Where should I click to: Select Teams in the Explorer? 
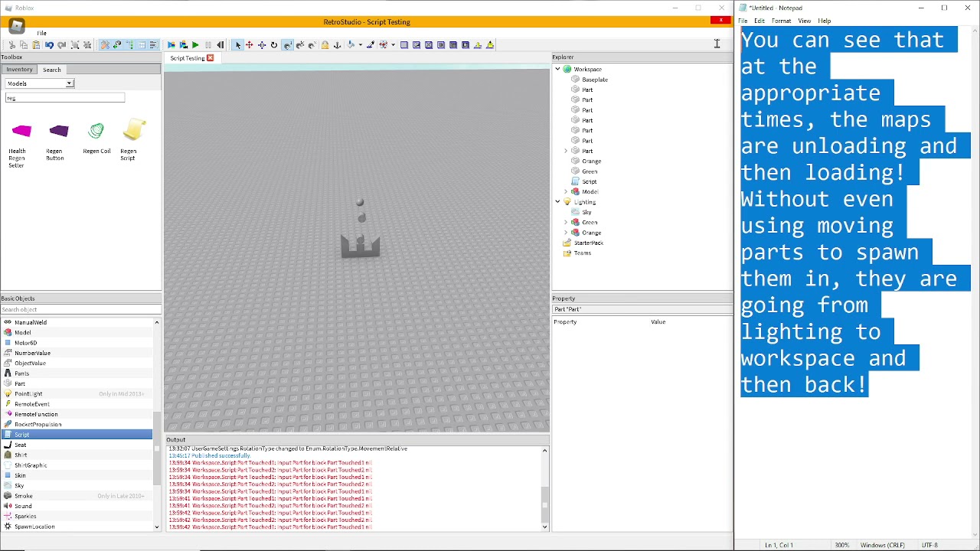pyautogui.click(x=582, y=253)
